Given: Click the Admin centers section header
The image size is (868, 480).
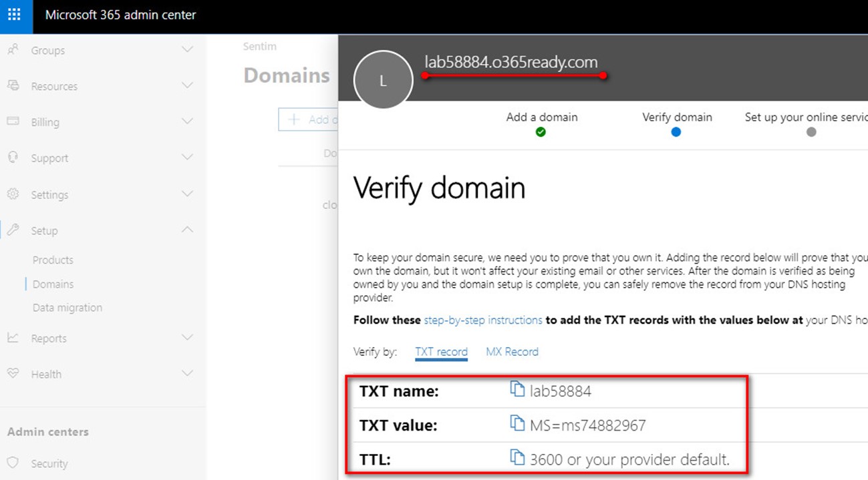Looking at the screenshot, I should 48,432.
